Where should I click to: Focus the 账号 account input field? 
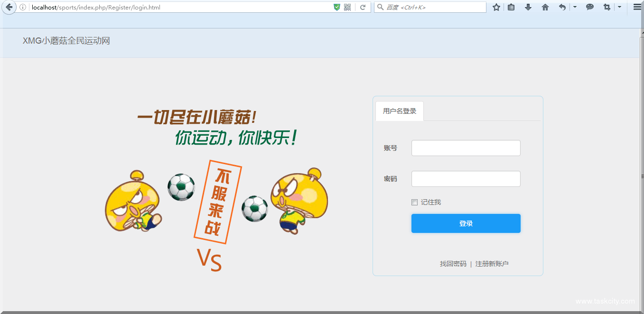point(466,148)
